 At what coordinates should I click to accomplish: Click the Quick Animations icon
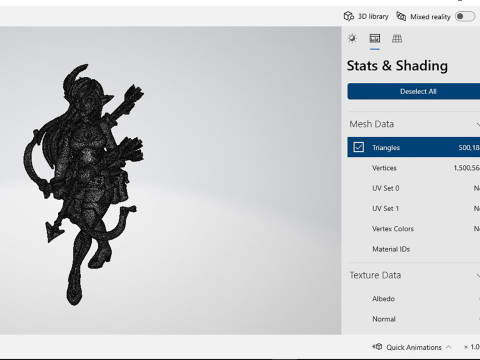pyautogui.click(x=377, y=347)
